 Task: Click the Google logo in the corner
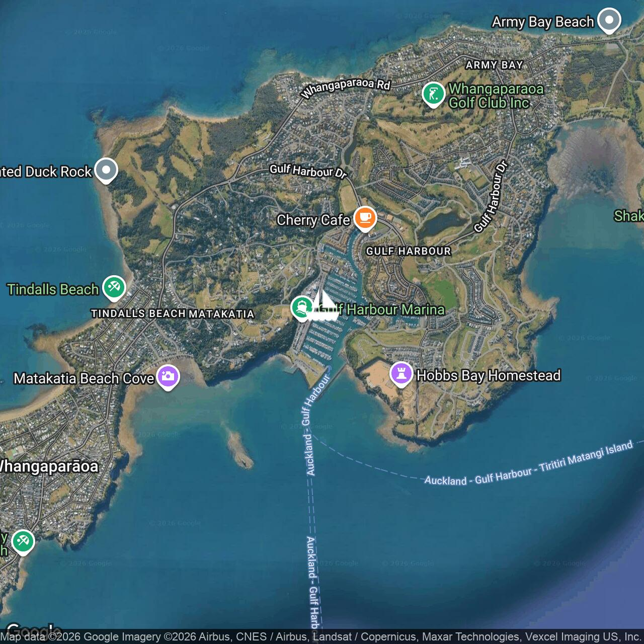pyautogui.click(x=33, y=629)
